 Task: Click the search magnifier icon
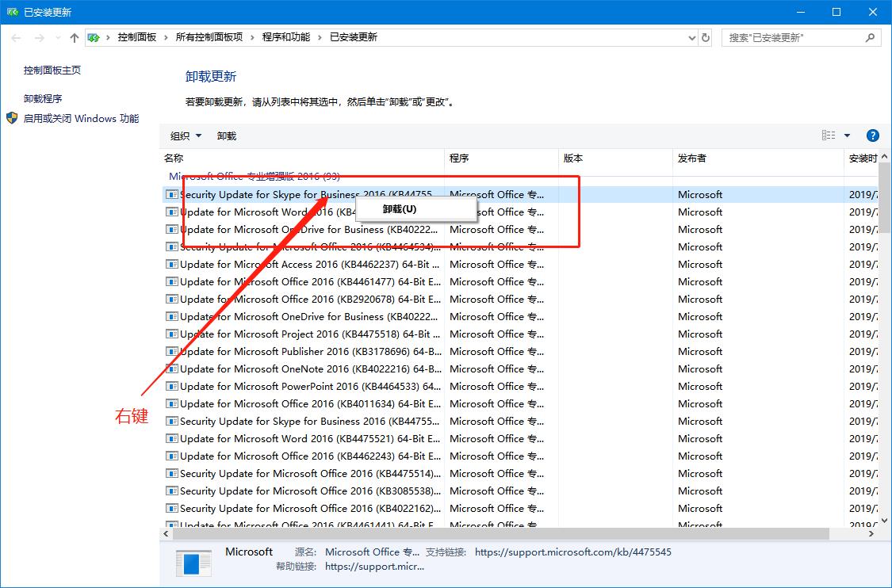click(x=871, y=37)
